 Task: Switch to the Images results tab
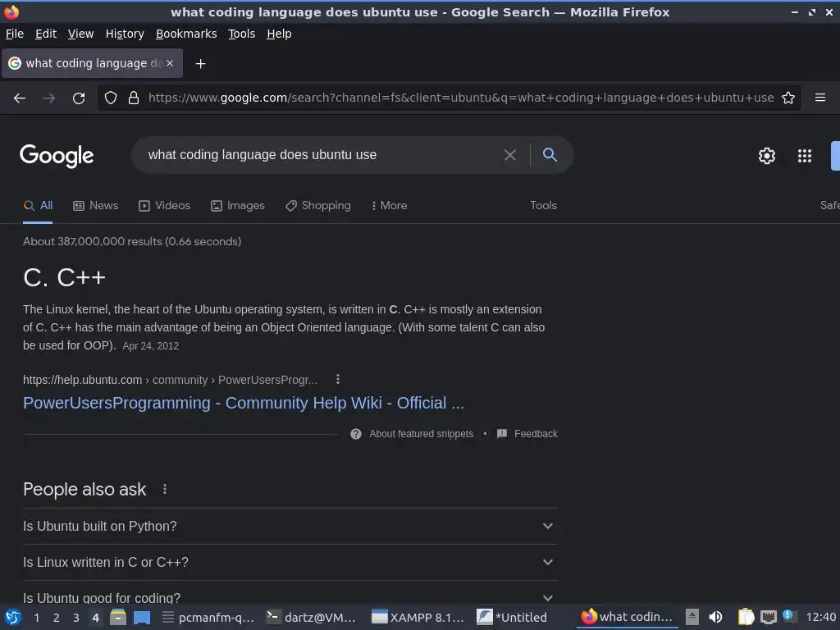pos(238,206)
